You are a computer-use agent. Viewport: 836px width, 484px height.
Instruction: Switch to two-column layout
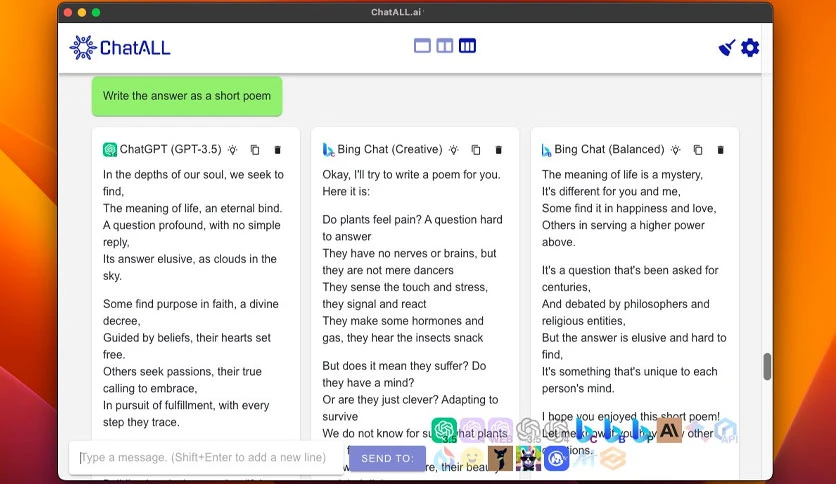(x=445, y=46)
